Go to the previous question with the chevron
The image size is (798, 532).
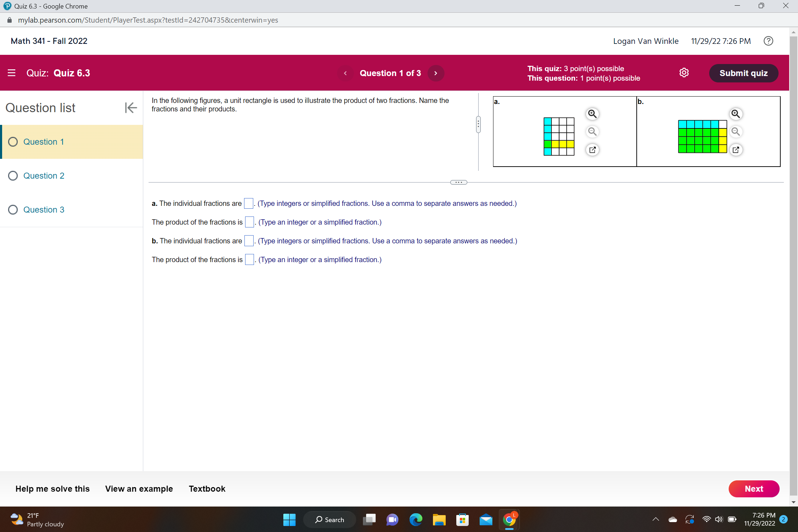345,73
